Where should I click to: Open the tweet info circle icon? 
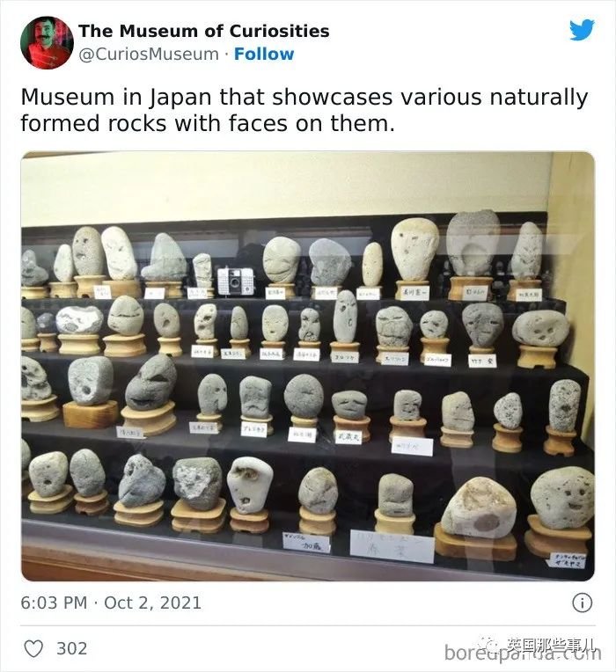click(583, 603)
